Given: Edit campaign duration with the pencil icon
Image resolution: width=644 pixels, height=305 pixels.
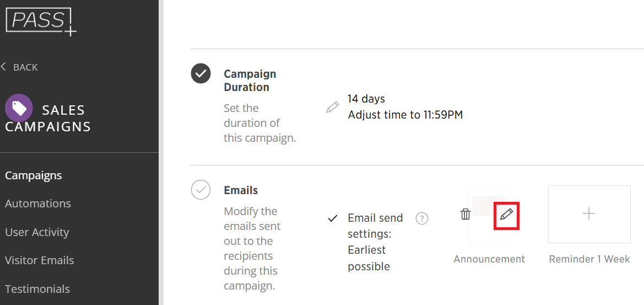Looking at the screenshot, I should tap(332, 107).
